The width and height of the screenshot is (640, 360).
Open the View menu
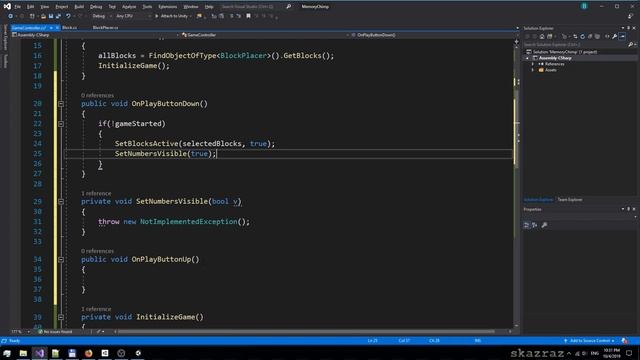pyautogui.click(x=44, y=7)
